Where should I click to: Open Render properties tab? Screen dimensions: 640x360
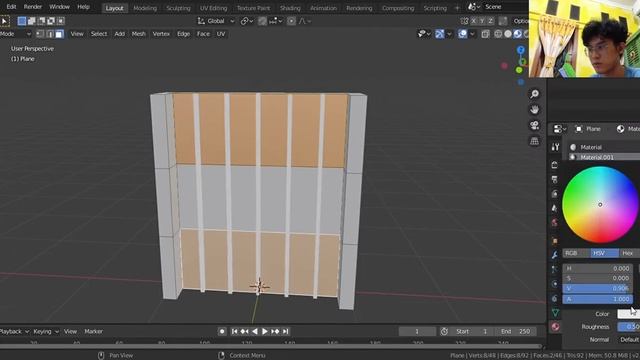(x=555, y=165)
